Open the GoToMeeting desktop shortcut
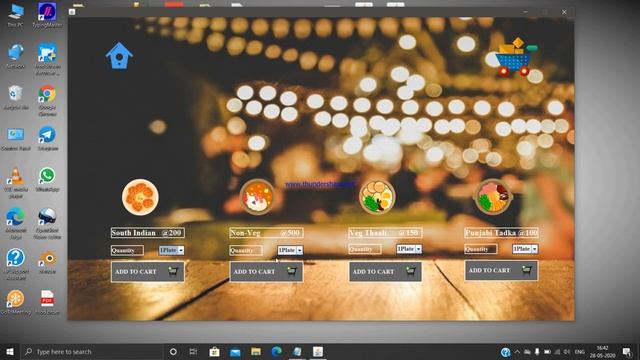This screenshot has width=640, height=360. coord(16,302)
